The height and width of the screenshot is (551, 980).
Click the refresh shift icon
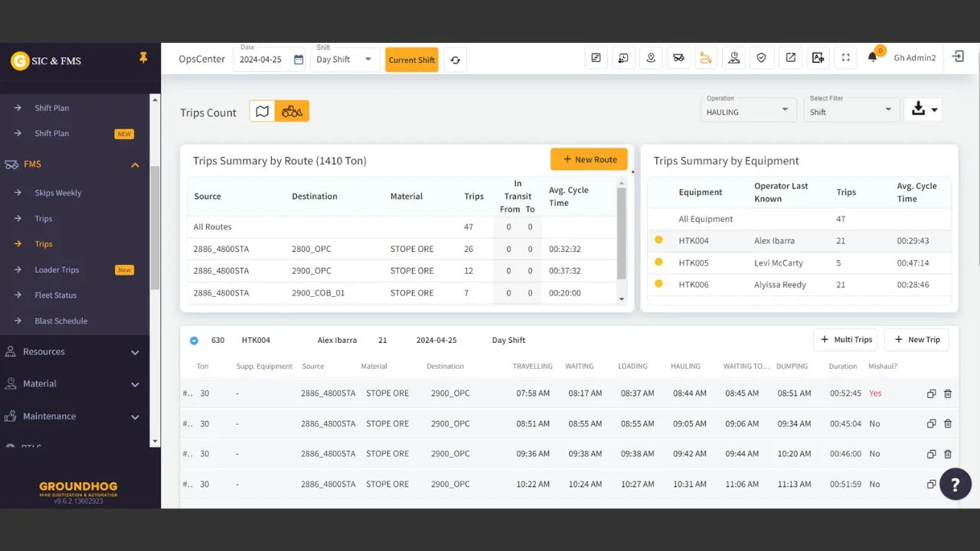(455, 60)
